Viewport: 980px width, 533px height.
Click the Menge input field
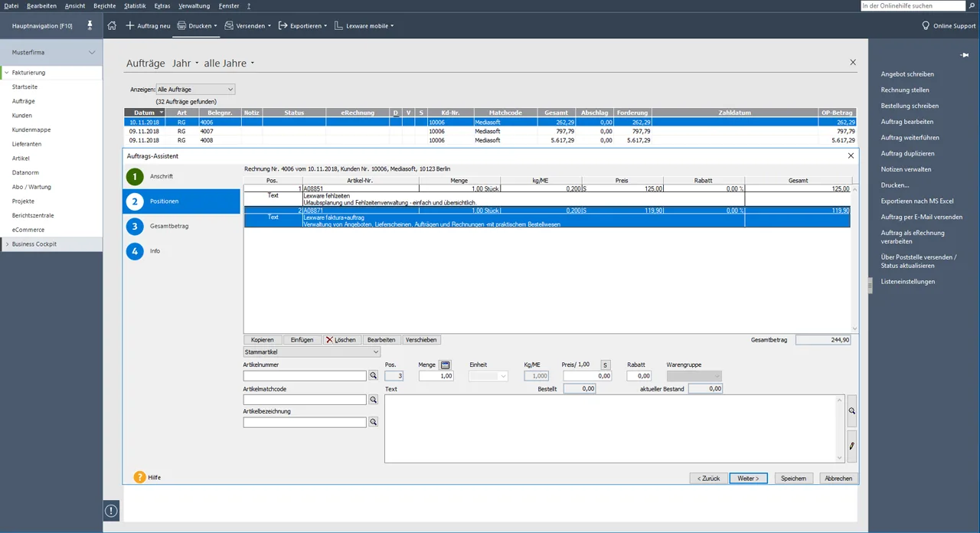436,376
